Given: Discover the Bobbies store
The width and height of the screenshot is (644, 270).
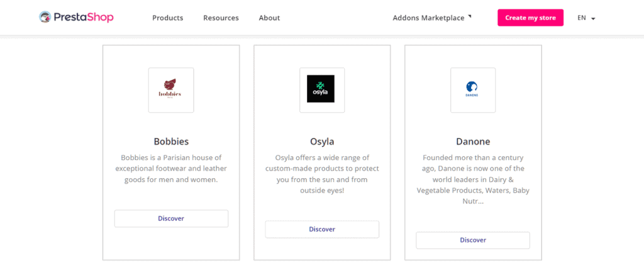Looking at the screenshot, I should point(171,218).
